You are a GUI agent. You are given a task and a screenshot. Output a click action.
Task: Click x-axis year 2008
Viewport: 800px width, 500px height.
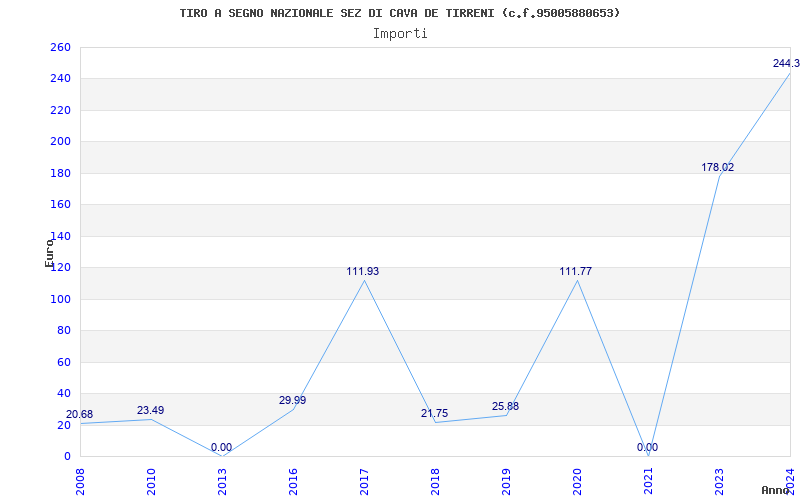pyautogui.click(x=80, y=482)
